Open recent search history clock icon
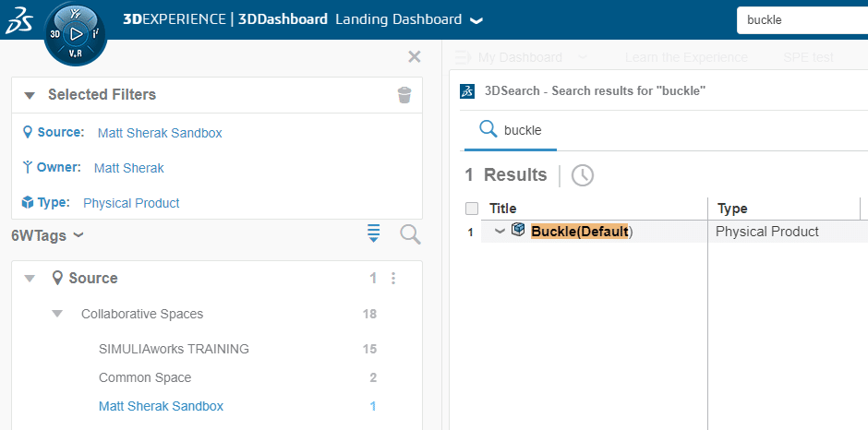This screenshot has height=430, width=868. 583,175
